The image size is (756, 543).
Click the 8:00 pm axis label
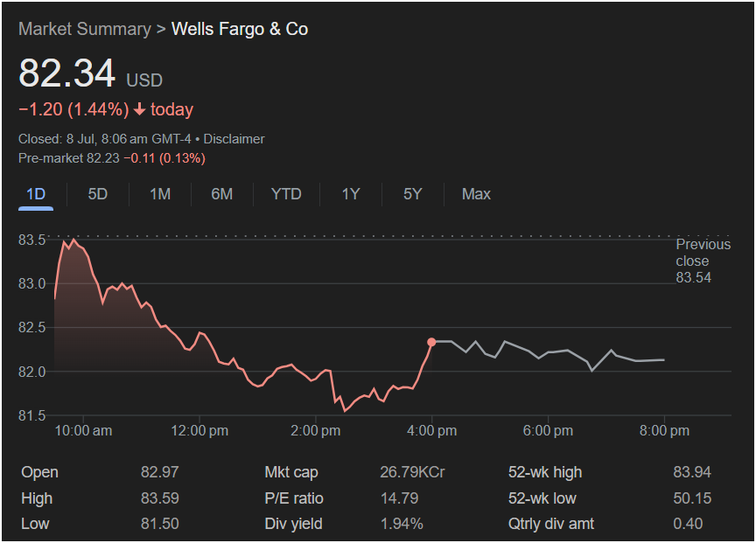664,431
